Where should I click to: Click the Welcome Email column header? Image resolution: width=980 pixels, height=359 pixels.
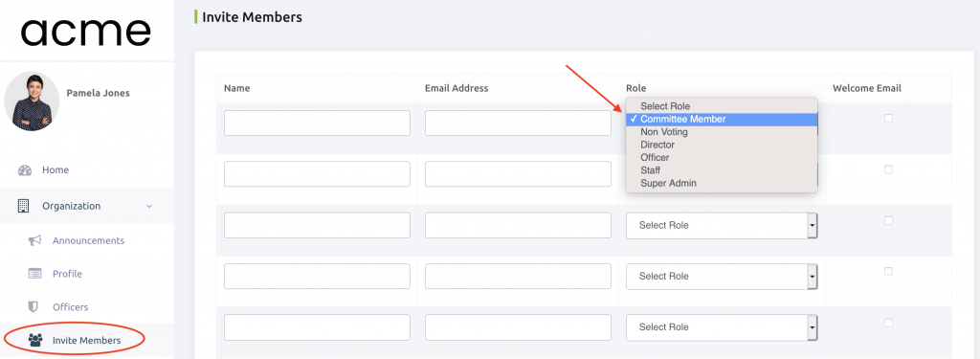867,88
